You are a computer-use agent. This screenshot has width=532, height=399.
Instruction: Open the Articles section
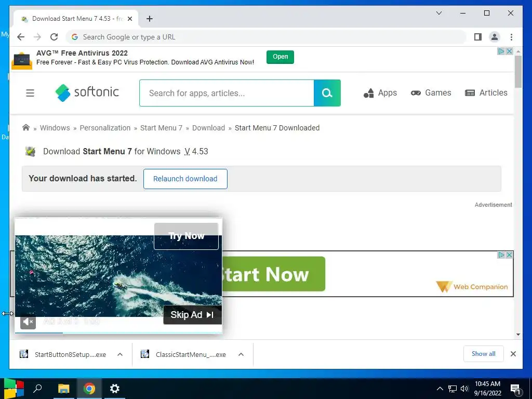(486, 93)
